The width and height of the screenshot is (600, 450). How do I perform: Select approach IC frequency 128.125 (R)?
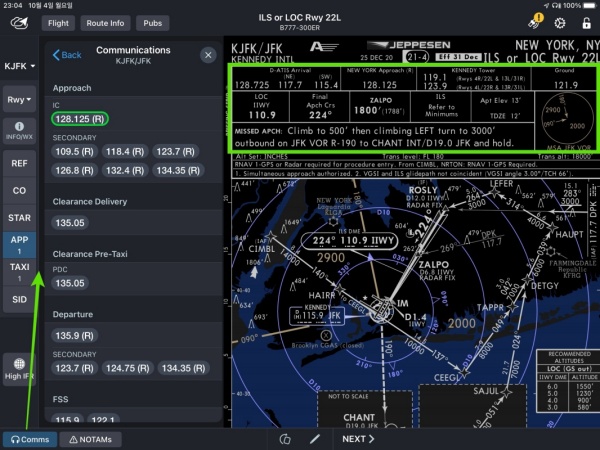(x=81, y=120)
